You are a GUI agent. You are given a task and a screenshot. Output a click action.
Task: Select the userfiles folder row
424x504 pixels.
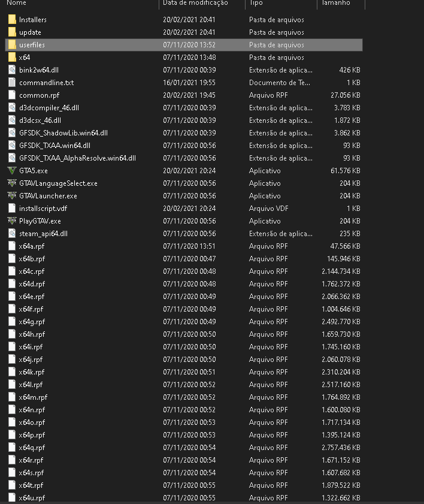pos(184,45)
